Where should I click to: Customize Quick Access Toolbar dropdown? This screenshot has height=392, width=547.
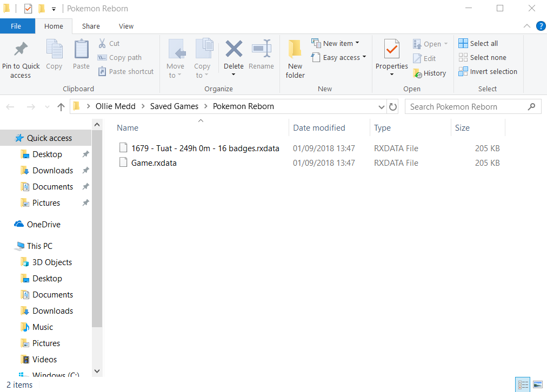(54, 9)
